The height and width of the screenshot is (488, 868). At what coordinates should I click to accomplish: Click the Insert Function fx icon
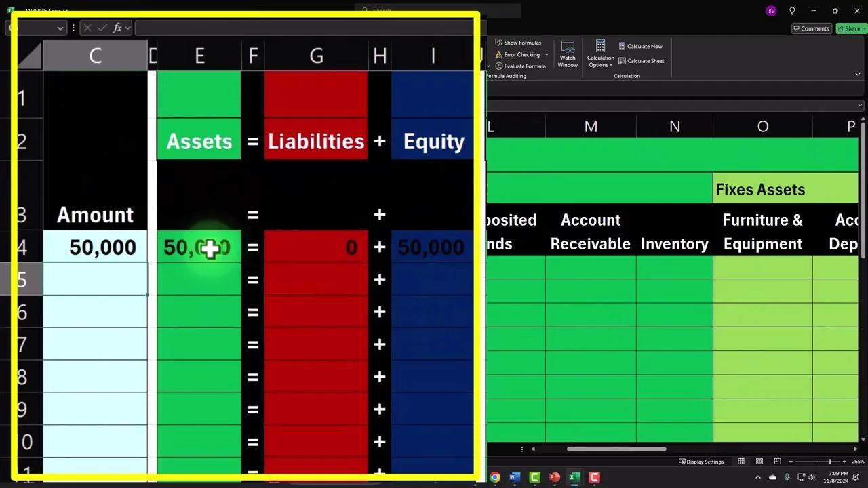(117, 28)
